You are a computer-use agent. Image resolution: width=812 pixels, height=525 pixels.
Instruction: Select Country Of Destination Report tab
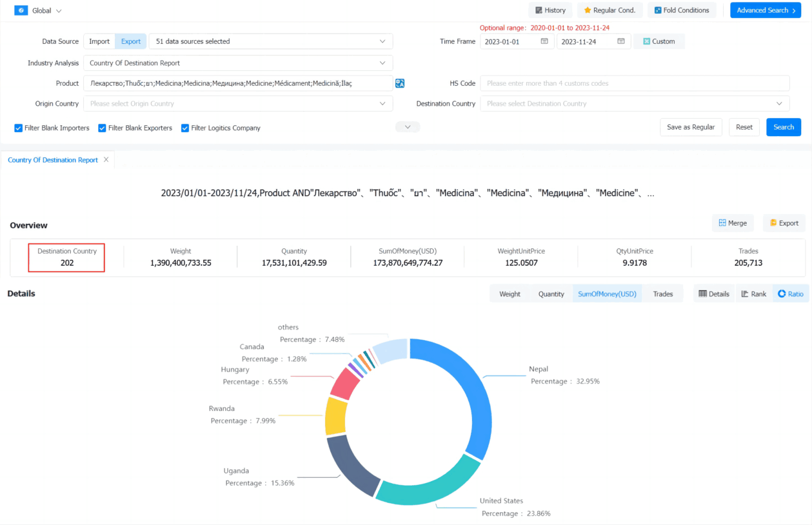point(53,160)
